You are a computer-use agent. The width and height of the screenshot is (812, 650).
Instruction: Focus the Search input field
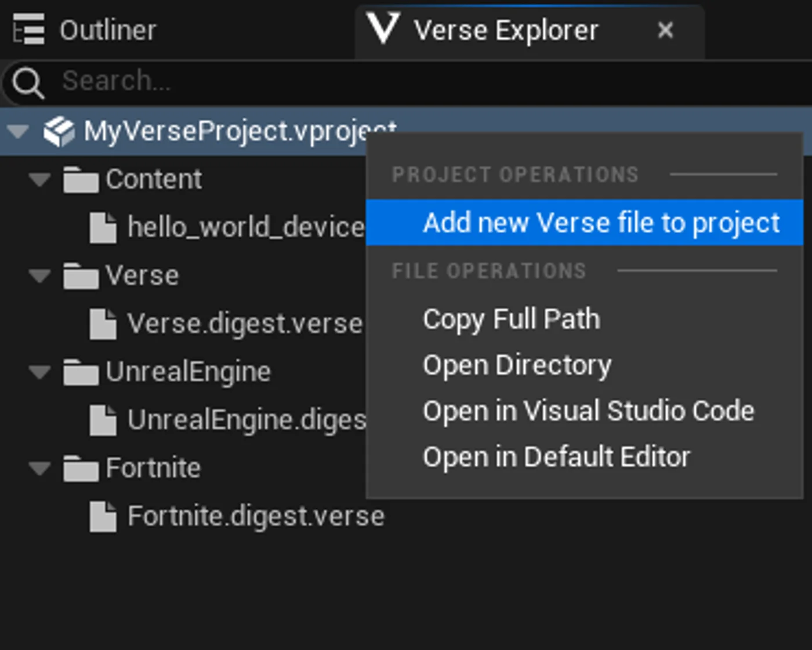click(x=406, y=82)
